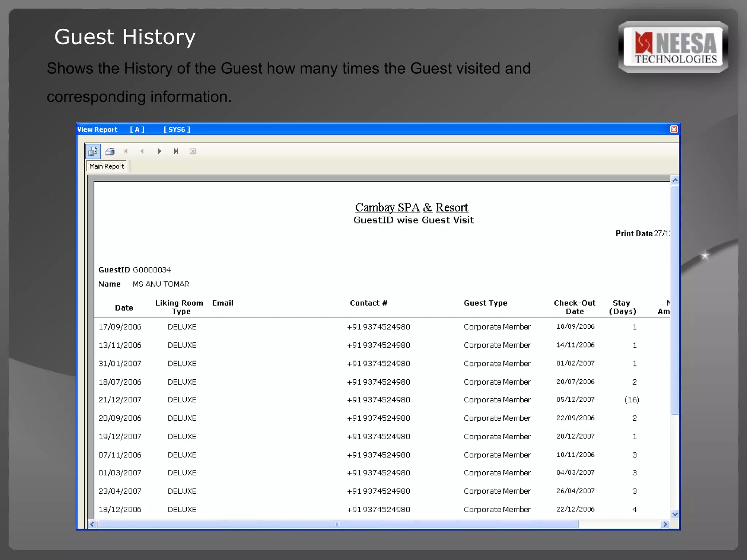The width and height of the screenshot is (747, 560).
Task: Select the date 23/04/2007
Action: tap(120, 491)
